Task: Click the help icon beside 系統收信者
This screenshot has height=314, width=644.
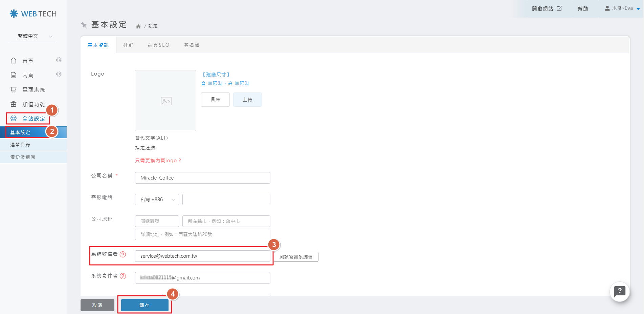Action: pos(123,254)
